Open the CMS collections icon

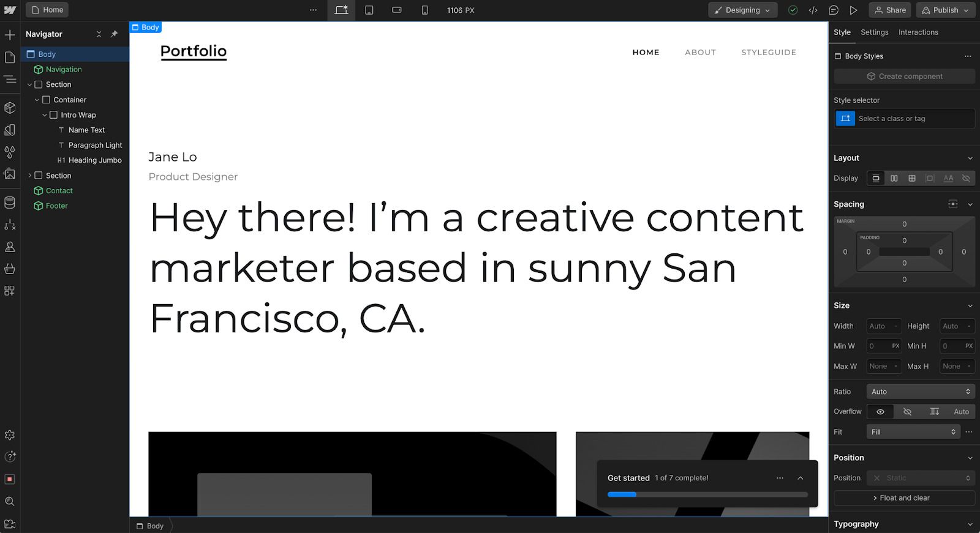coord(10,203)
